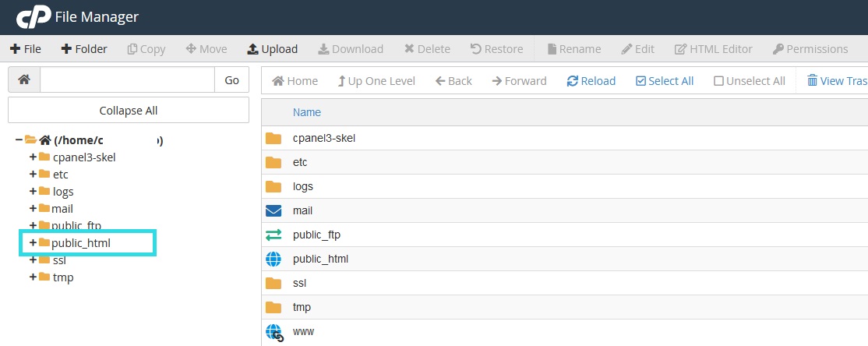
Task: Collapse the /home root tree node
Action: pos(19,140)
